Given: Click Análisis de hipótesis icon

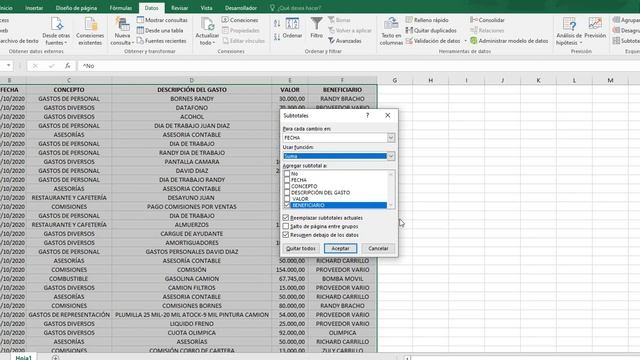Looking at the screenshot, I should pyautogui.click(x=569, y=24).
